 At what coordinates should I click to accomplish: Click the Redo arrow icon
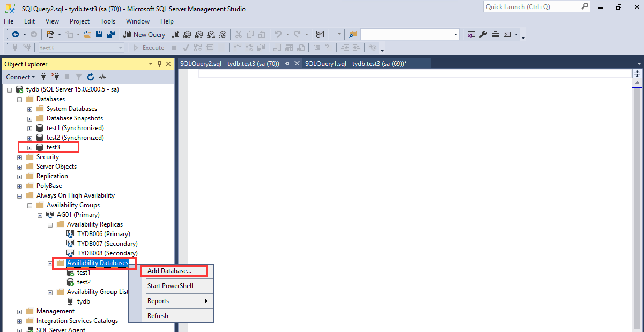tap(297, 34)
